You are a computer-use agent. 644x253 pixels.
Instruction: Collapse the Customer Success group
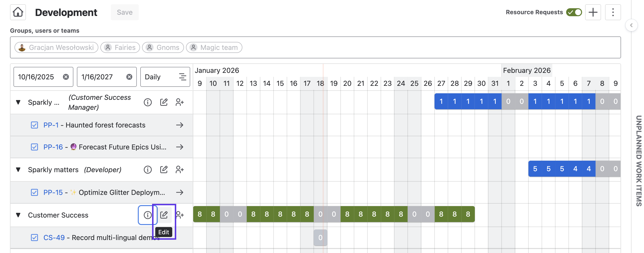(18, 215)
